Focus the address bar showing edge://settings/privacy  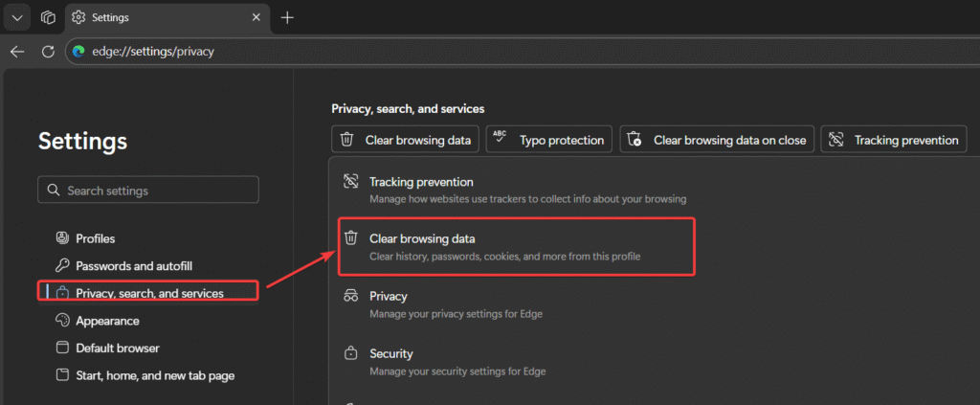[522, 52]
